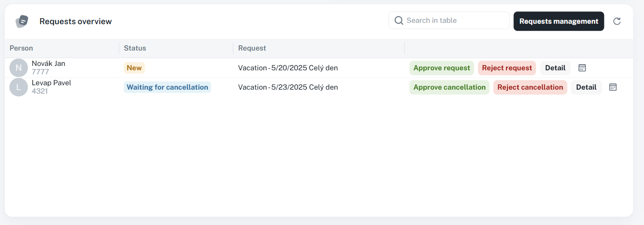Click Novák Jan's avatar circle
The width and height of the screenshot is (644, 225).
[x=18, y=68]
